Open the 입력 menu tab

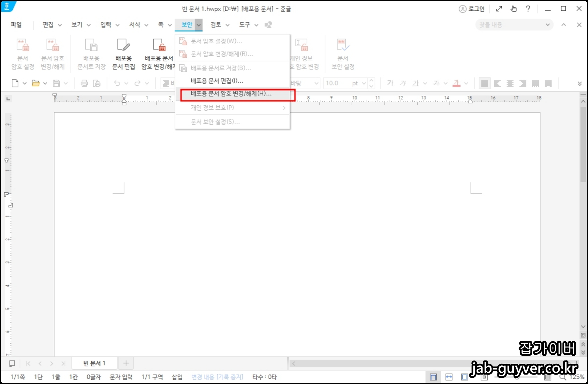coord(106,25)
